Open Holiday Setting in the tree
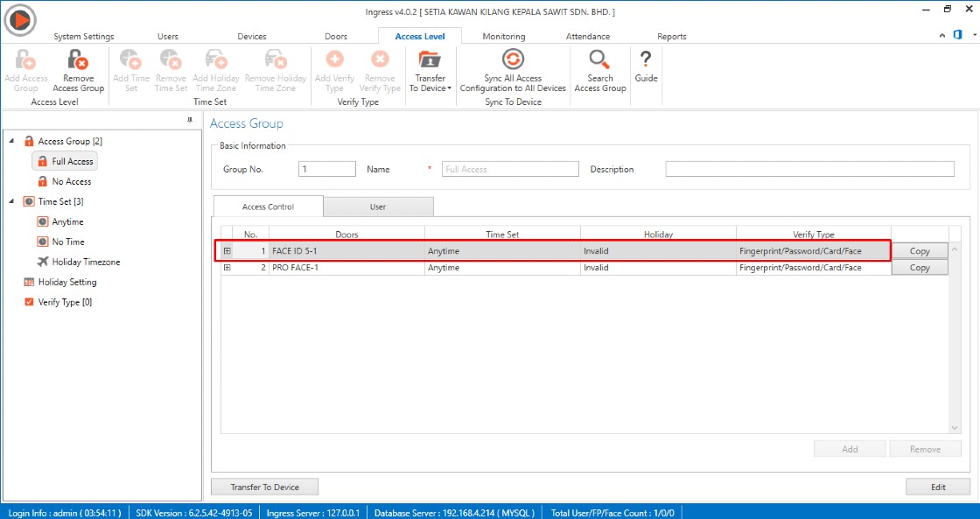This screenshot has width=980, height=519. pyautogui.click(x=60, y=282)
